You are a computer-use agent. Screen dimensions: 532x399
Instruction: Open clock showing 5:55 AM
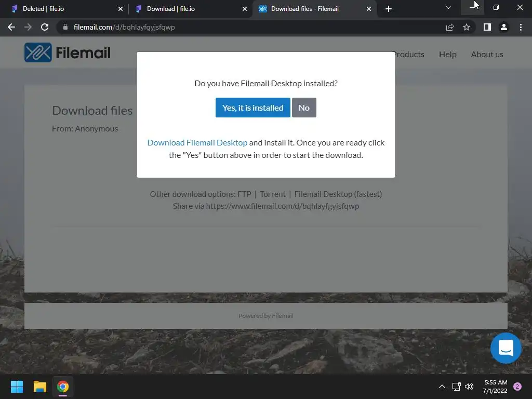[495, 387]
